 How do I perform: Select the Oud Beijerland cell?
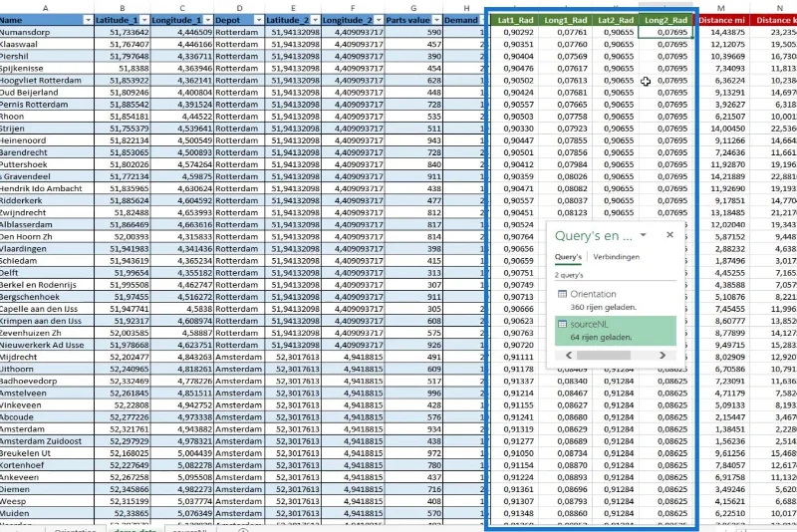click(47, 93)
